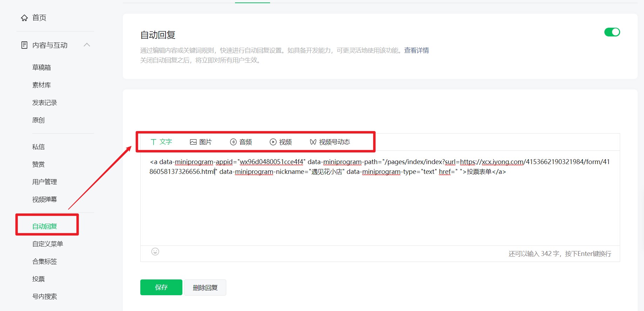Open 用户管理 in the sidebar
The width and height of the screenshot is (644, 311).
(x=45, y=182)
